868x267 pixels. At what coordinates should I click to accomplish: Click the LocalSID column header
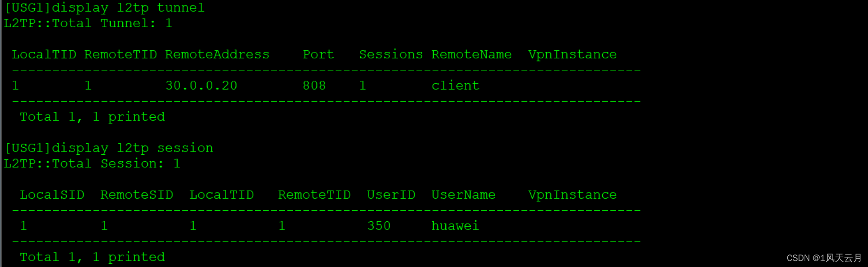[52, 195]
